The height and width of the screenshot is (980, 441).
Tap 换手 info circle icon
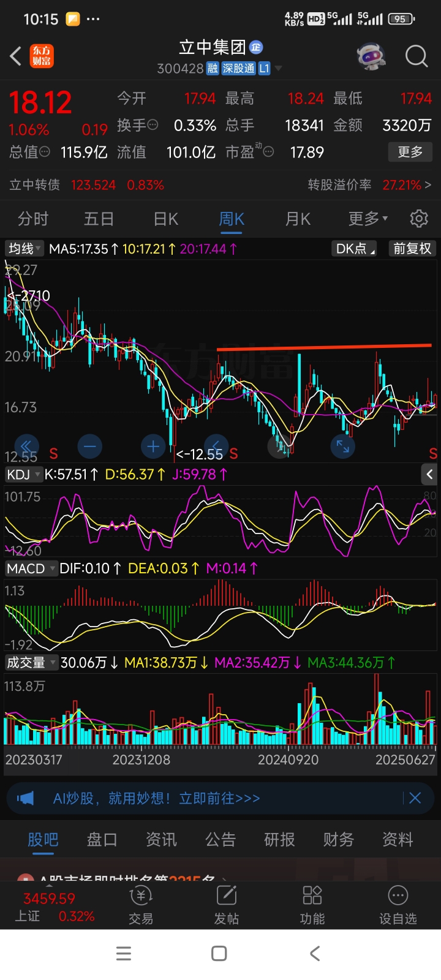[153, 125]
